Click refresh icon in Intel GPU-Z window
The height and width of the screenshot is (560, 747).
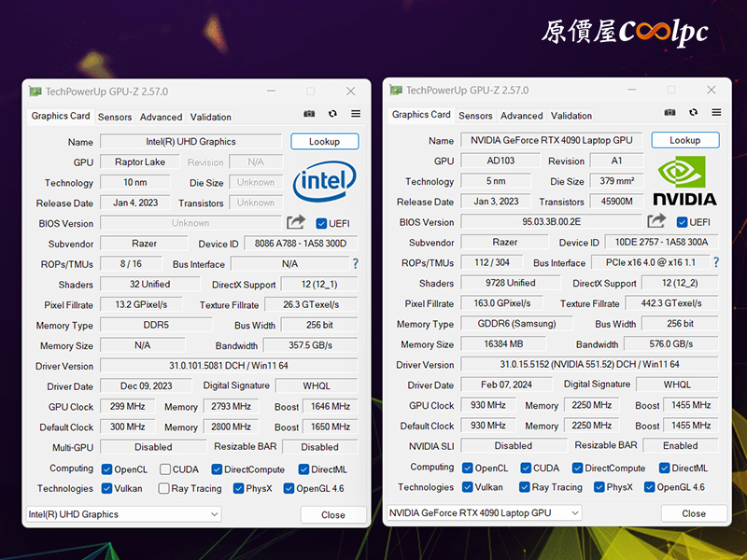(332, 113)
